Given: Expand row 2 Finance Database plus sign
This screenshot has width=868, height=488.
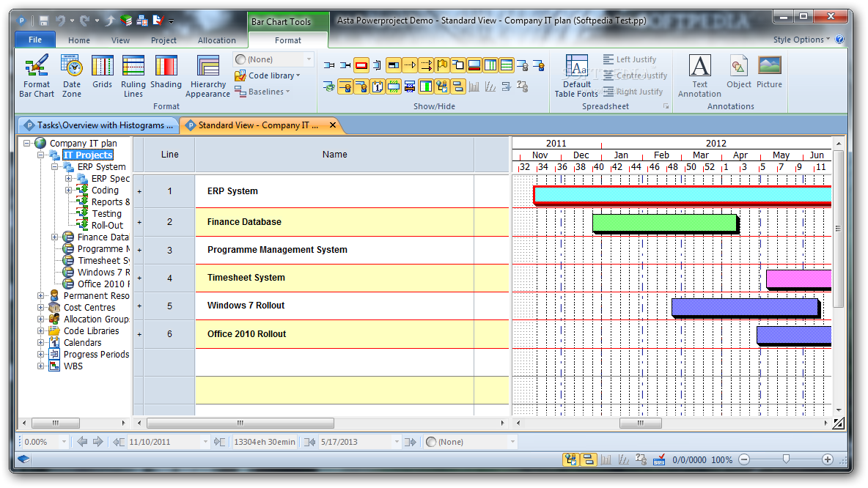Looking at the screenshot, I should point(139,223).
